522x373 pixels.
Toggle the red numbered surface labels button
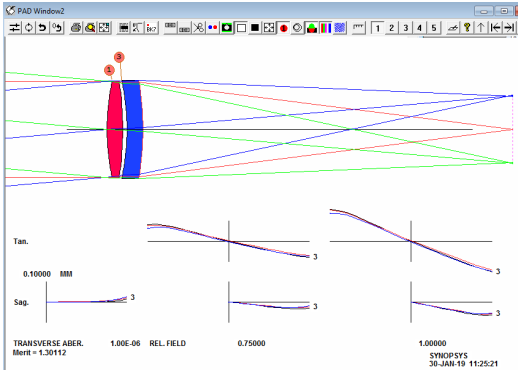(283, 28)
